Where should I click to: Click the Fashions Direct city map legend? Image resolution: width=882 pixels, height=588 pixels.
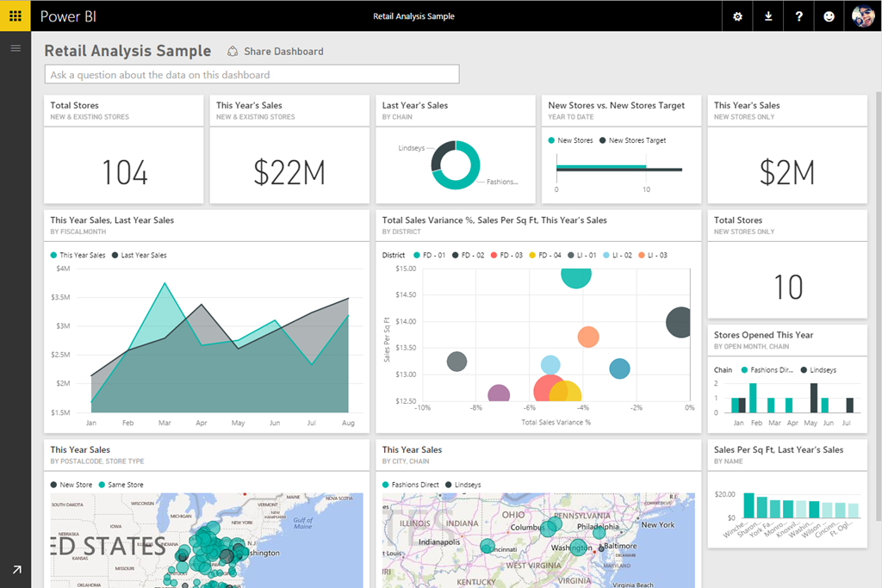click(411, 485)
